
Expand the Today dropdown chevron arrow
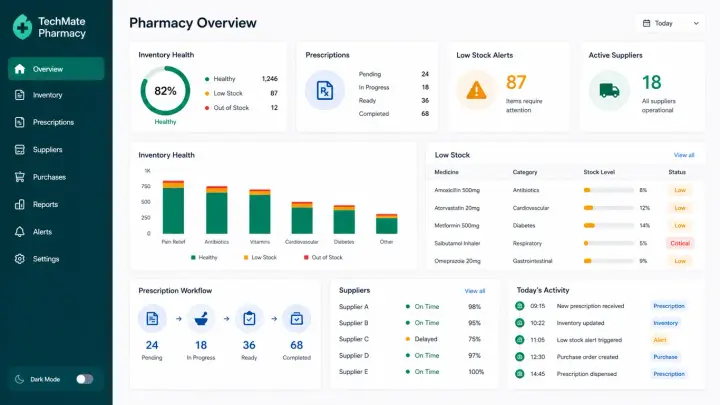(x=696, y=23)
